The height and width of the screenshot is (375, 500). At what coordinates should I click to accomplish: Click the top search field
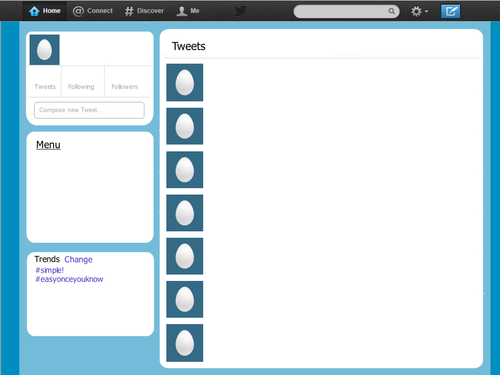coord(346,11)
